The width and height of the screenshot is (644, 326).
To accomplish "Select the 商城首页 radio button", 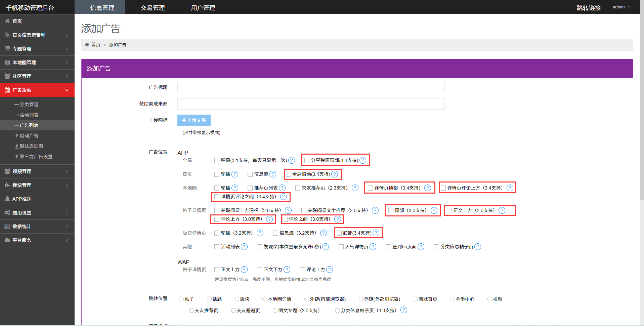I will click(x=415, y=299).
